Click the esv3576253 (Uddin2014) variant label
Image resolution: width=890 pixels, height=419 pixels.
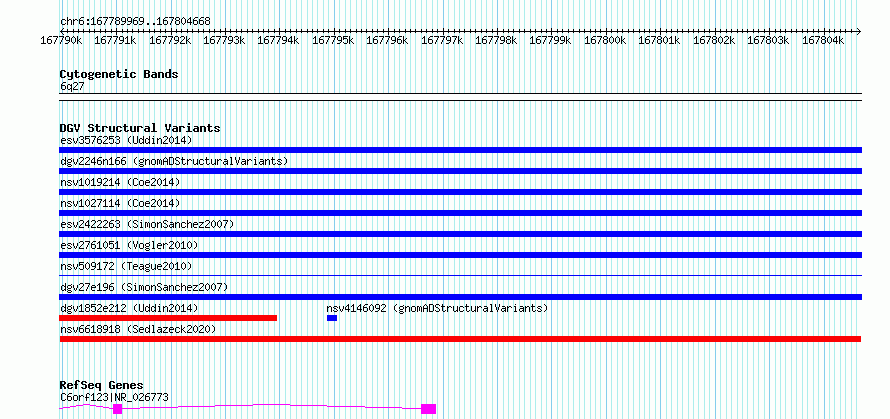126,140
